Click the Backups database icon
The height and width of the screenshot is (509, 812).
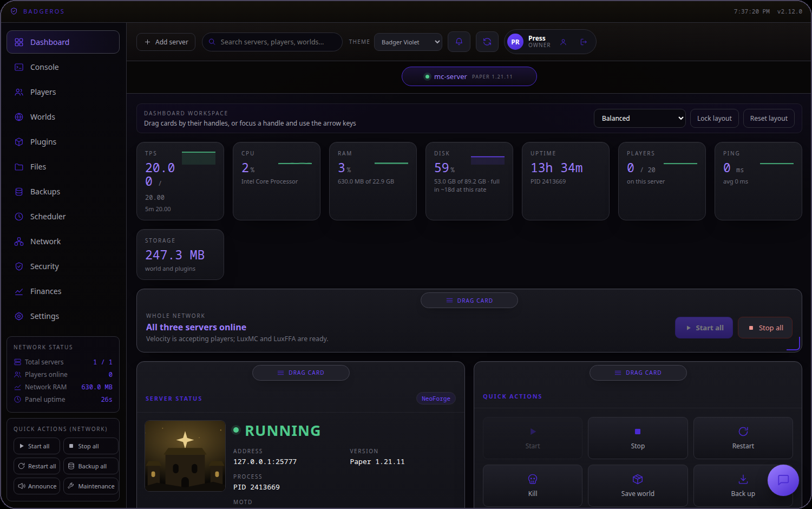coord(19,192)
